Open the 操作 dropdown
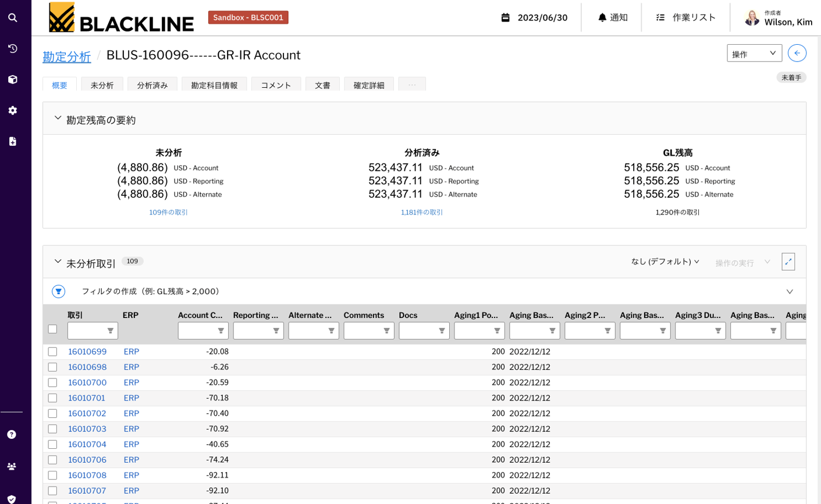 coord(754,53)
